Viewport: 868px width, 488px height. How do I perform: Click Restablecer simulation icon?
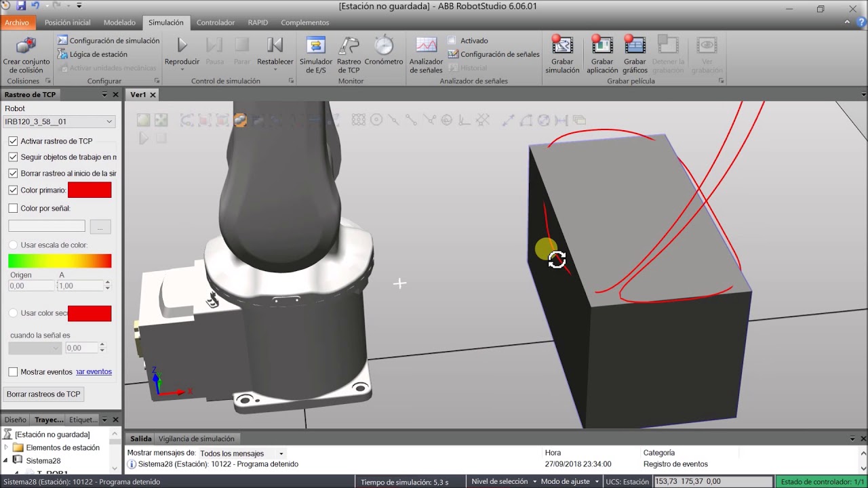point(275,45)
